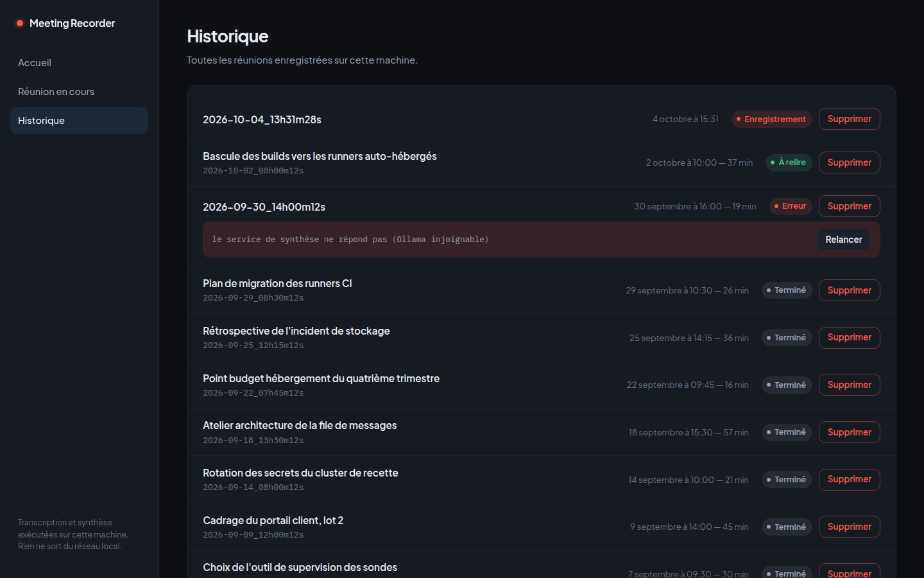The width and height of the screenshot is (924, 578).
Task: Click Terminé badge for Rétrospective de l'incident
Action: 787,337
